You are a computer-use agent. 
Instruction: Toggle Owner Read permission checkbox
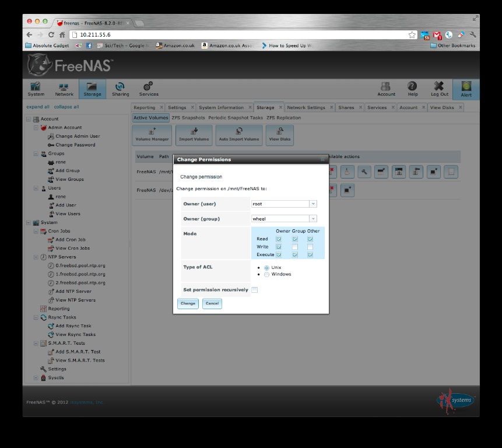coord(279,239)
